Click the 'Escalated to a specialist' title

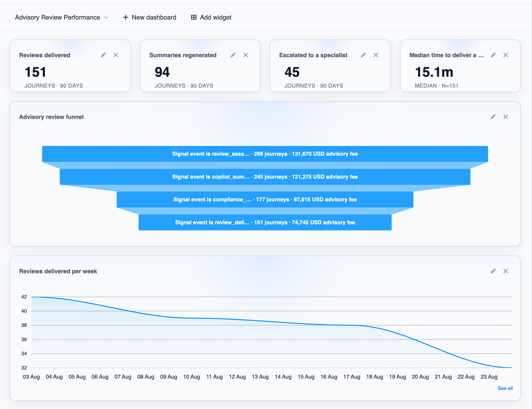coord(313,55)
